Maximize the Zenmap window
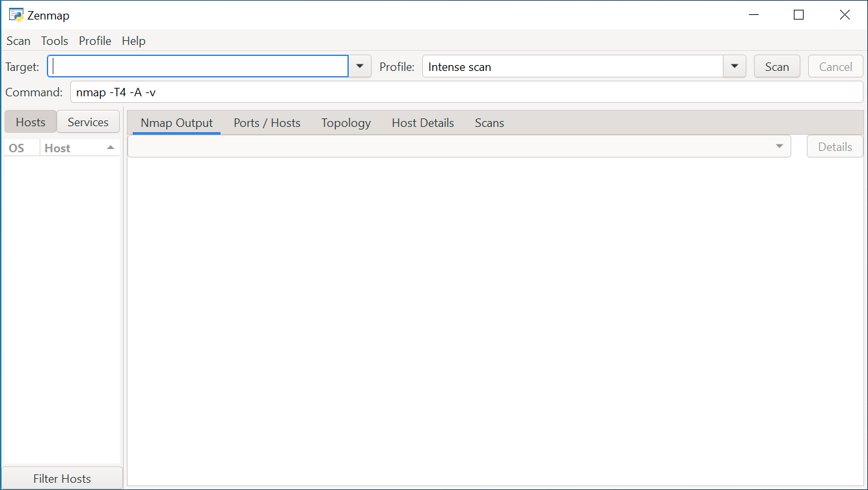The image size is (868, 490). 799,15
